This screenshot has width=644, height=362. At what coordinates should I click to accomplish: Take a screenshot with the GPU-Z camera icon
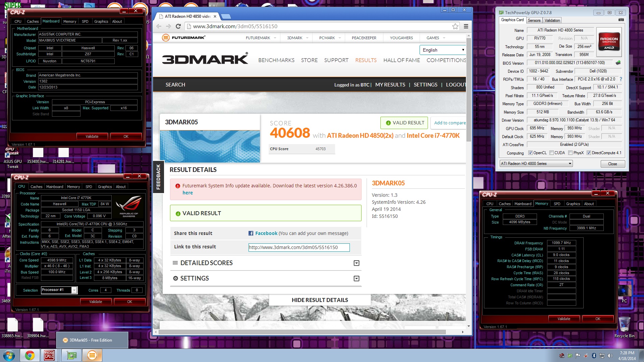pyautogui.click(x=621, y=20)
